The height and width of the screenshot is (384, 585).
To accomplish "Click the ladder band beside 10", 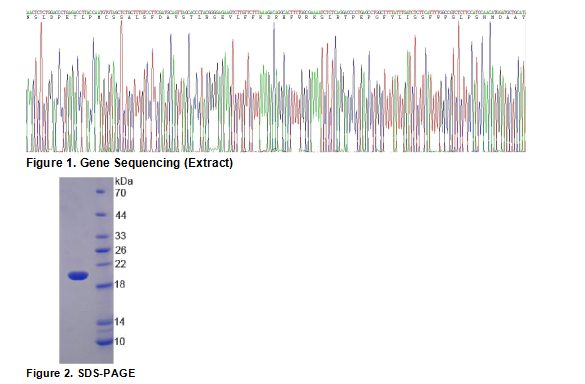I will tap(103, 342).
